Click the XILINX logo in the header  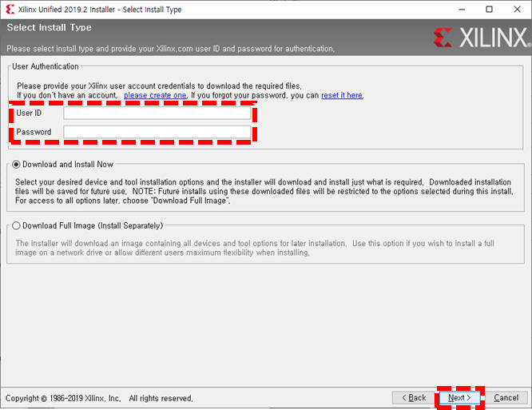pos(482,38)
